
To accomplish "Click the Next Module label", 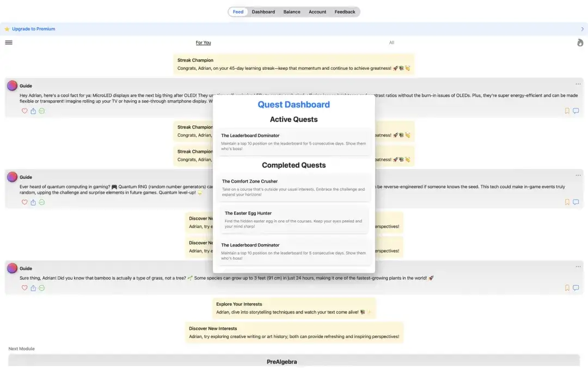I will 21,348.
